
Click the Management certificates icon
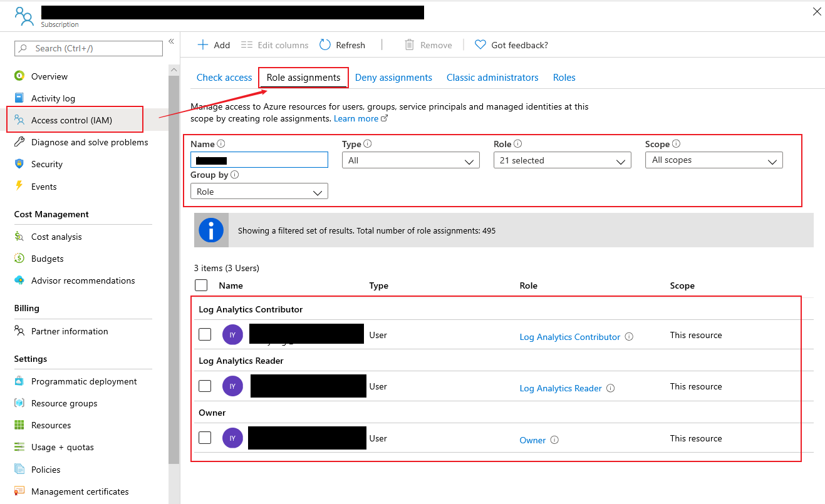tap(19, 491)
